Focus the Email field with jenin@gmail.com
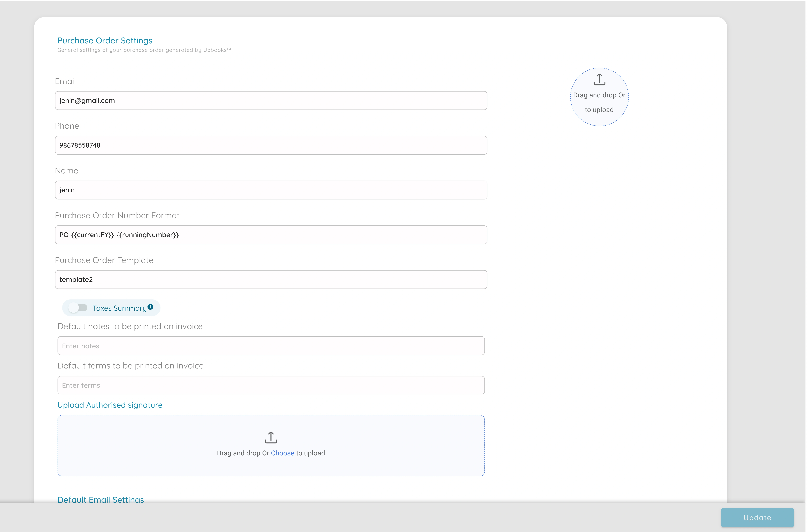The width and height of the screenshot is (807, 532). click(x=271, y=100)
